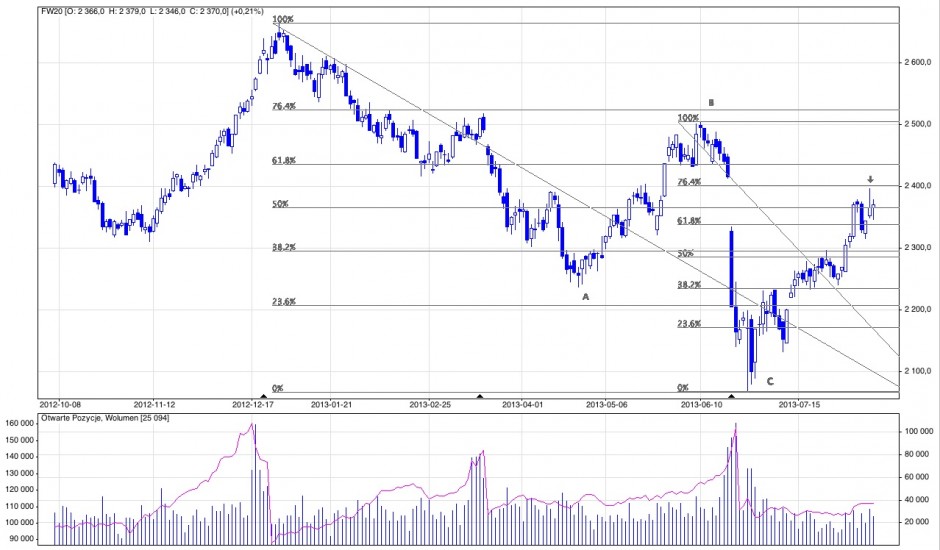Select the large Fibonacci 0% level label
The image size is (940, 550).
click(x=278, y=388)
